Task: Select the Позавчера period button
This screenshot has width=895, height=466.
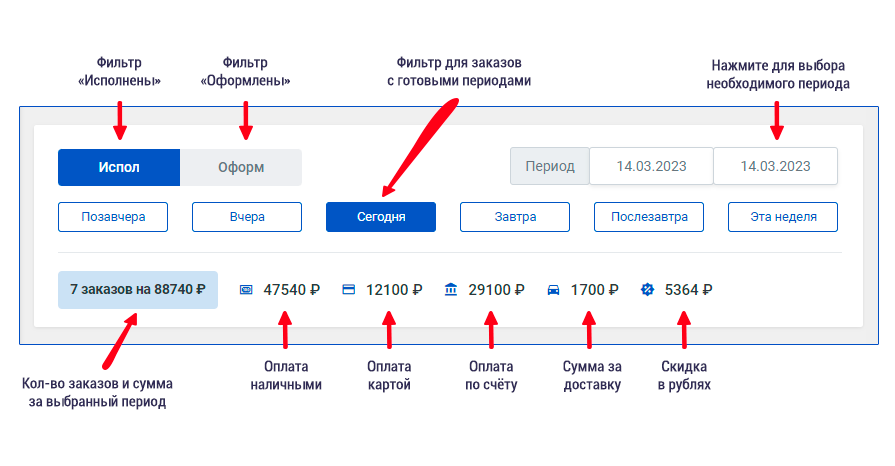Action: coord(113,217)
